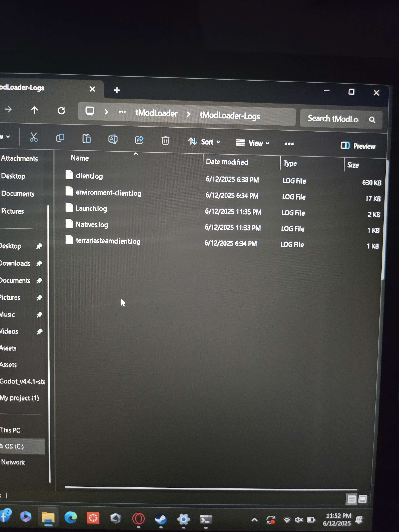Open the See more options menu
Image resolution: width=399 pixels, height=532 pixels.
(x=289, y=144)
